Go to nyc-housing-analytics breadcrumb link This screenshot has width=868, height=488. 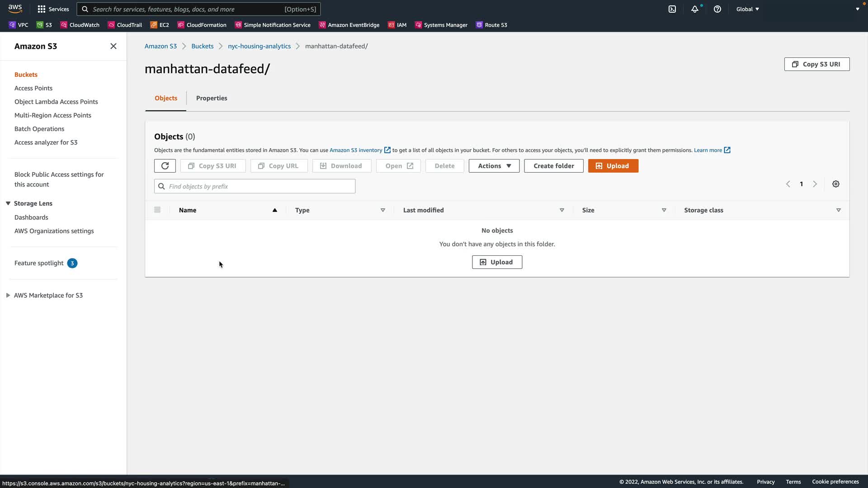(x=259, y=46)
